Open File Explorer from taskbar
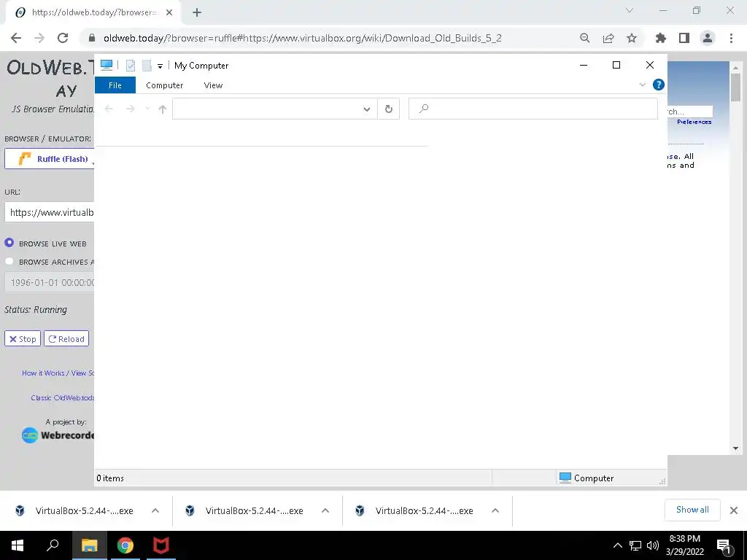Screen dimensions: 747x560 tap(89, 545)
